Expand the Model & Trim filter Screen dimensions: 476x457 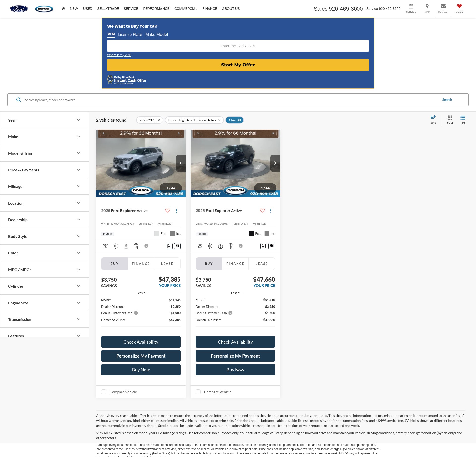pyautogui.click(x=45, y=153)
